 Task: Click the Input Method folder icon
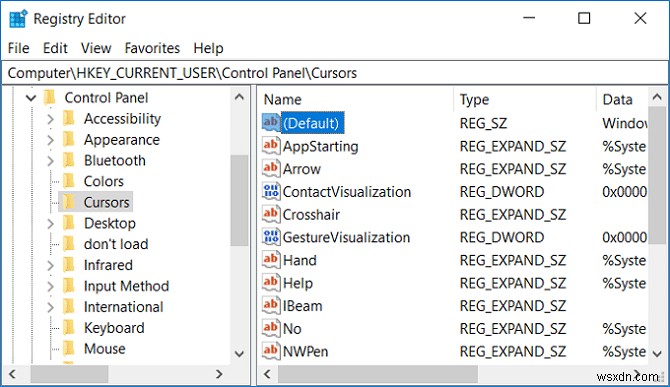tap(69, 286)
